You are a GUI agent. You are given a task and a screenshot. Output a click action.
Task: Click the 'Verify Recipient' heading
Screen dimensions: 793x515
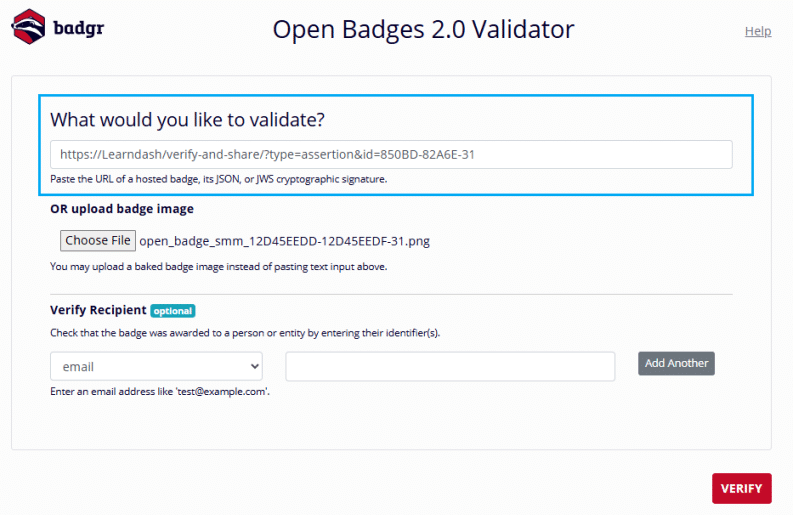tap(98, 310)
